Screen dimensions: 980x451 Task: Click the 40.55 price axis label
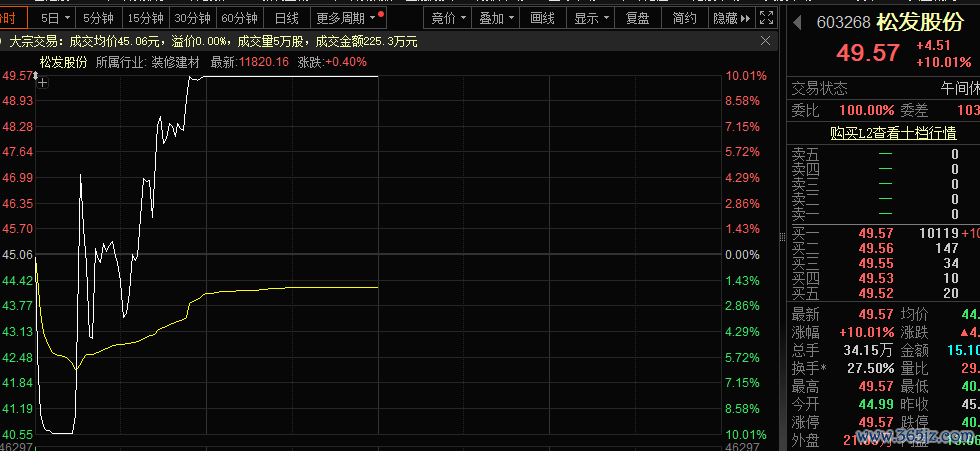[x=18, y=434]
